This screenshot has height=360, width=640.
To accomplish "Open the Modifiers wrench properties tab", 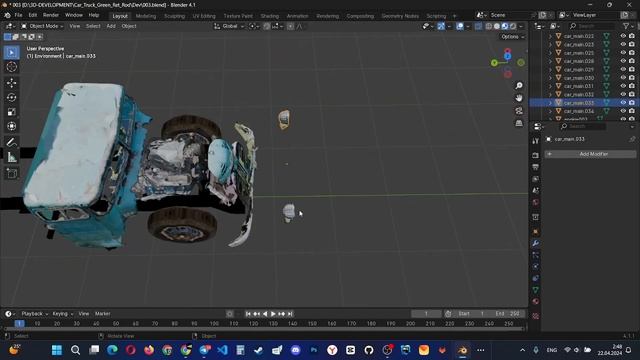I will pos(536,243).
